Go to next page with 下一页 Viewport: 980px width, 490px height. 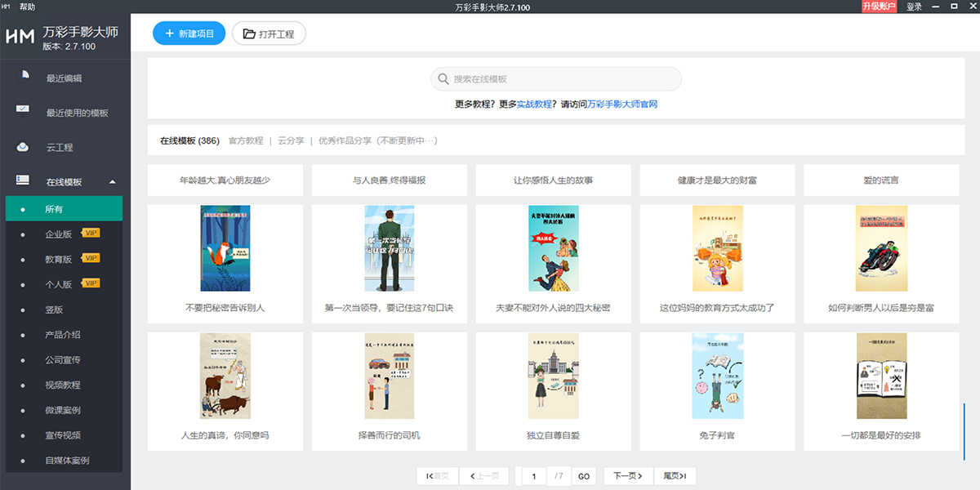(x=627, y=476)
